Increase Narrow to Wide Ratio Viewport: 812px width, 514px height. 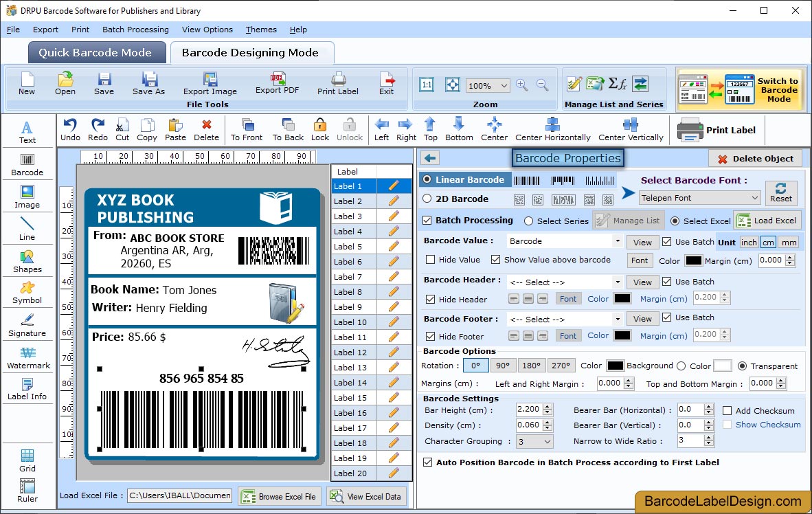709,437
